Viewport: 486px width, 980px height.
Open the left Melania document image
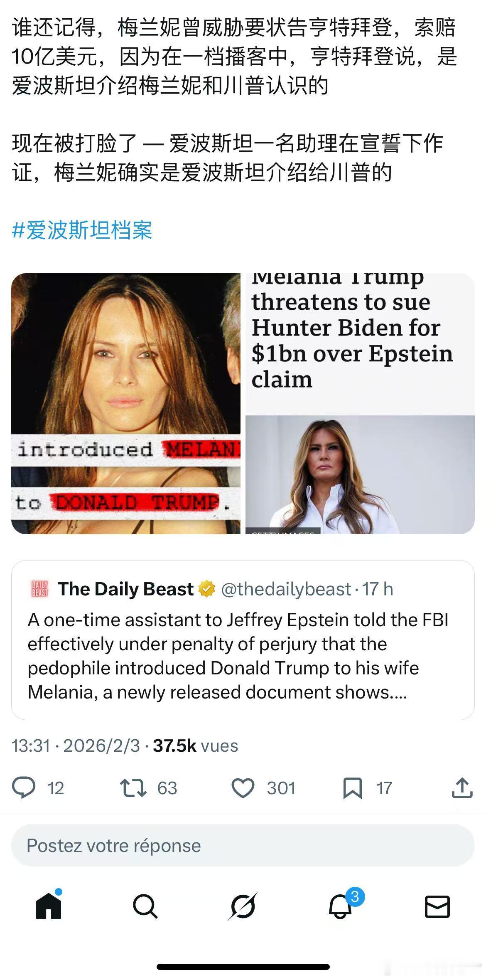click(126, 403)
